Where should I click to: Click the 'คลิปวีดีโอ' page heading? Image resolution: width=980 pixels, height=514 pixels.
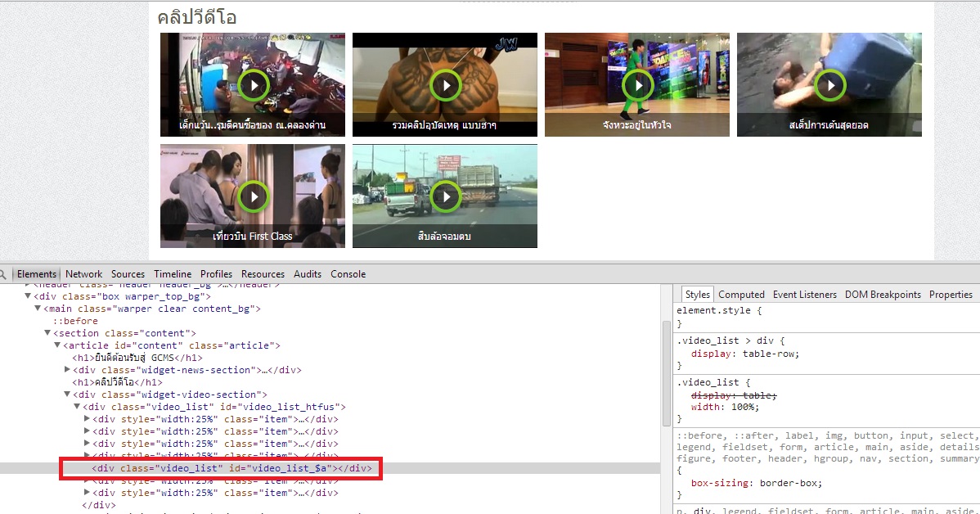[197, 17]
